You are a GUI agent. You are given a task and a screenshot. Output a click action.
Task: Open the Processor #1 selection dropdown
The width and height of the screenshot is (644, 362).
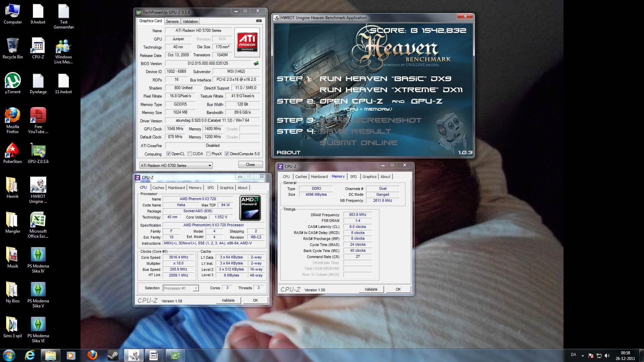[180, 288]
